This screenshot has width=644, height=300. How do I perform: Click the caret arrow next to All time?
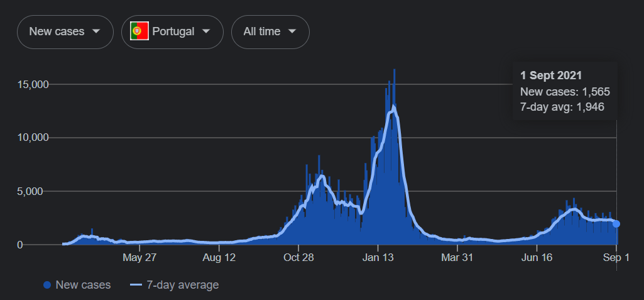click(292, 31)
